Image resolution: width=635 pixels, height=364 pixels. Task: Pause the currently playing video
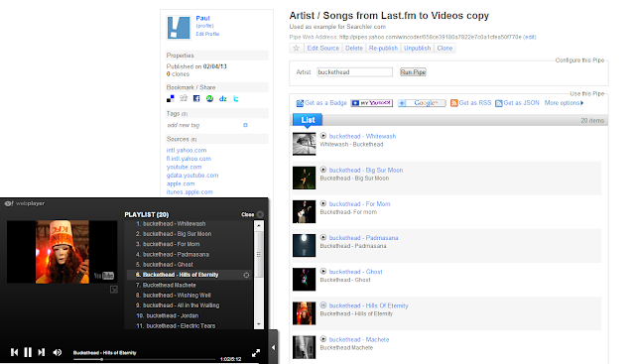[x=28, y=352]
